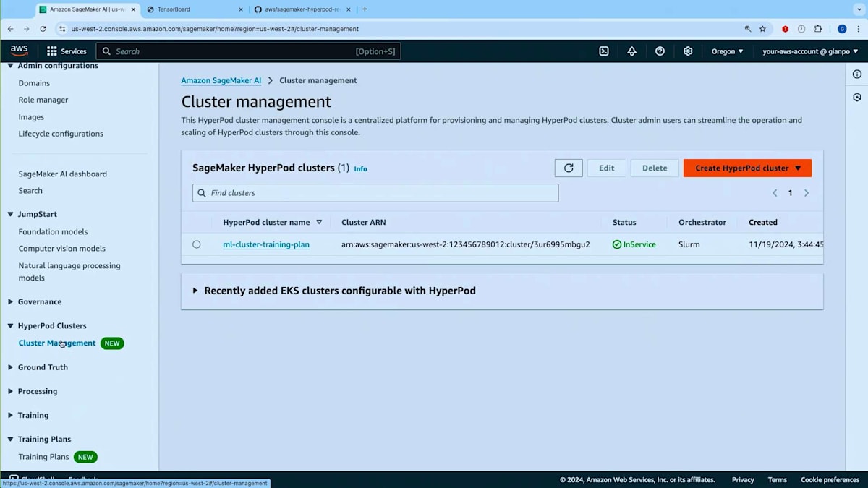Open the ml-cluster-training-plan cluster link

pyautogui.click(x=266, y=244)
